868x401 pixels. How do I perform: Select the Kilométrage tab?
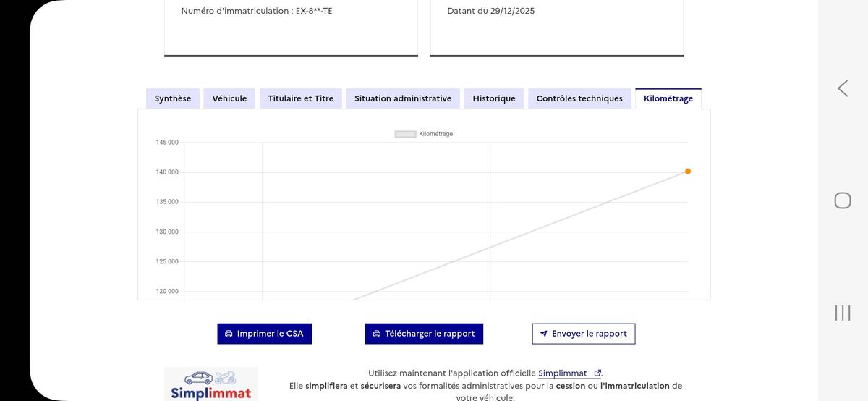click(668, 98)
